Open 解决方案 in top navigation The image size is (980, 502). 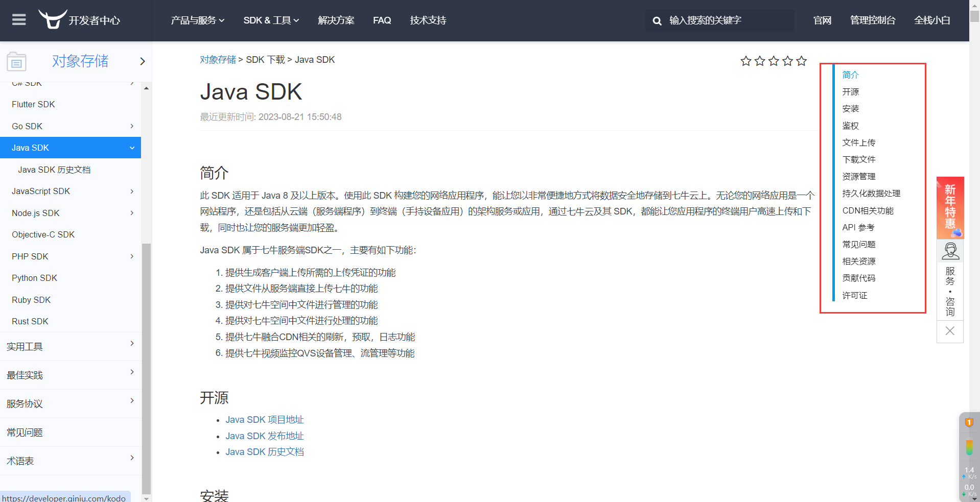(336, 20)
